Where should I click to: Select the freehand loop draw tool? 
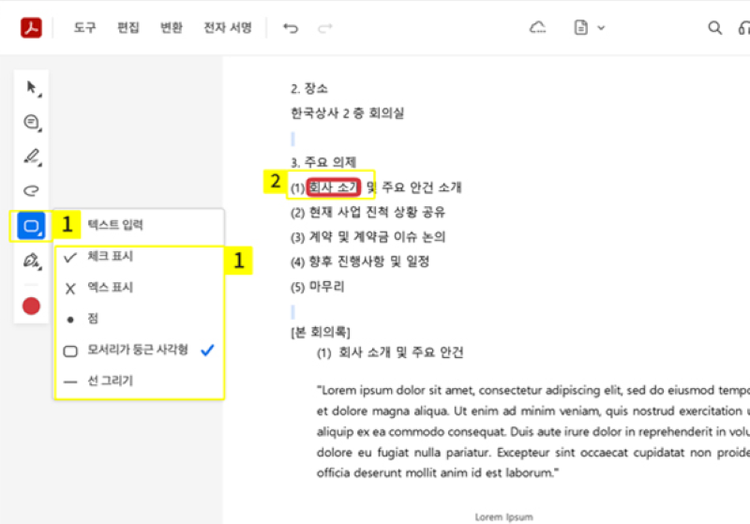click(31, 191)
